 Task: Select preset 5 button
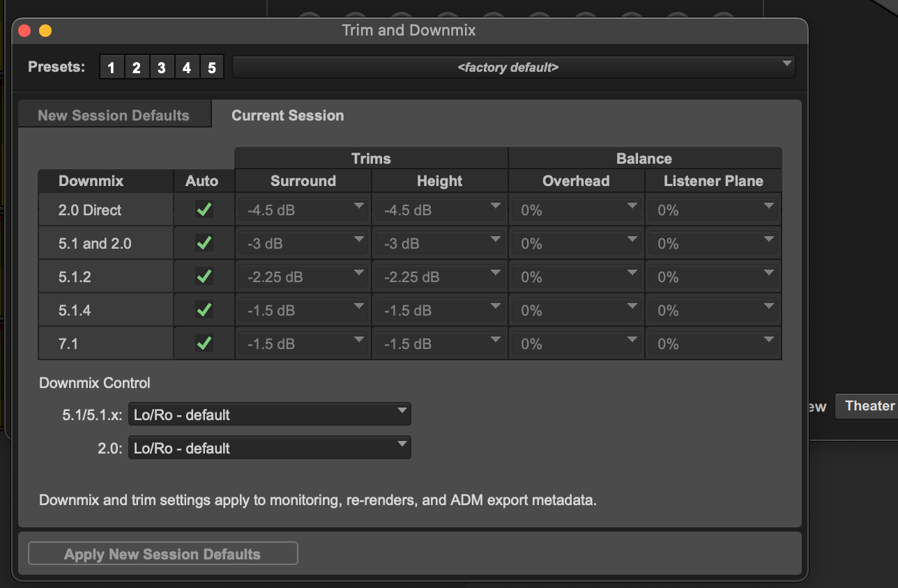pos(212,68)
